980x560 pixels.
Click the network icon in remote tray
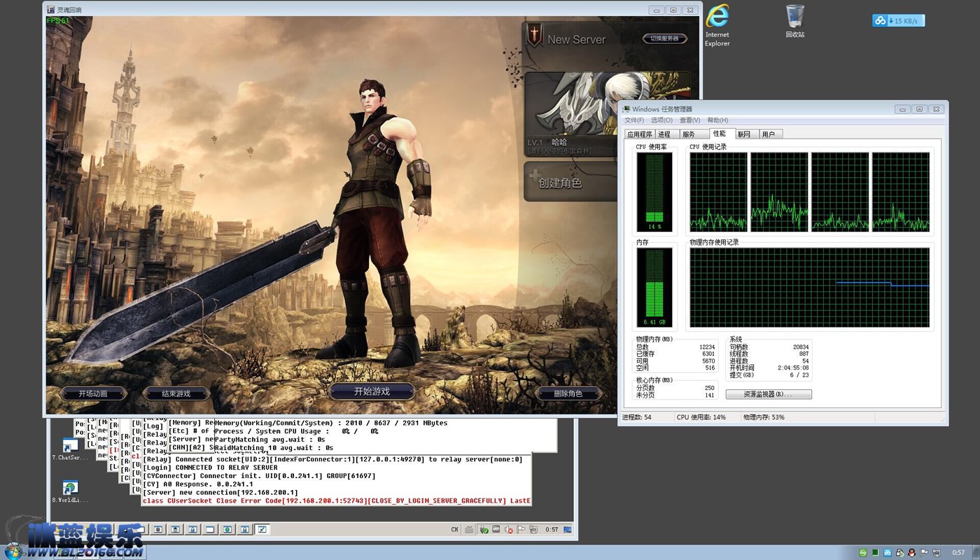[533, 529]
